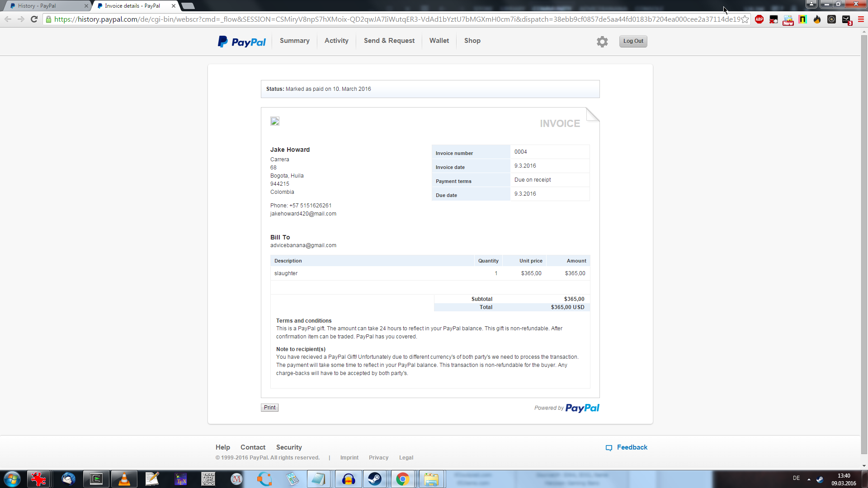Image resolution: width=868 pixels, height=488 pixels.
Task: Go to the Wallet section
Action: click(x=439, y=41)
